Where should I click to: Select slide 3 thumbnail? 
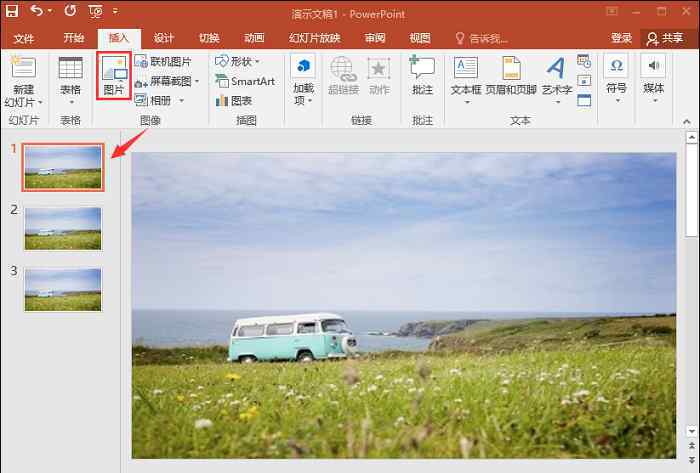click(x=63, y=289)
